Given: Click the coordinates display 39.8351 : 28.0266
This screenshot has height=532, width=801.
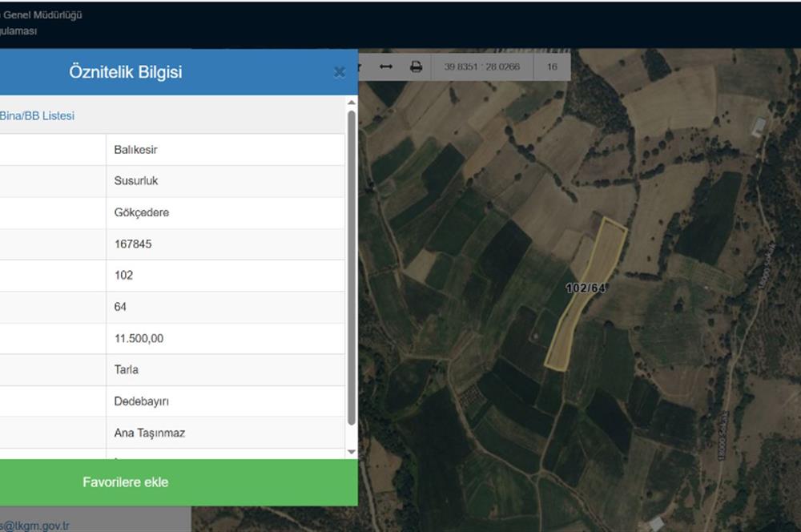Looking at the screenshot, I should (x=481, y=66).
